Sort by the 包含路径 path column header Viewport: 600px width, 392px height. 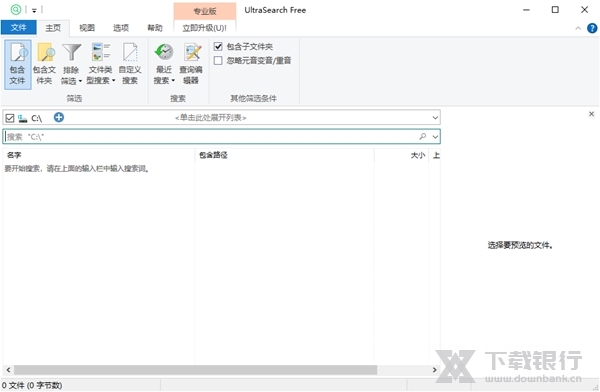pos(285,155)
